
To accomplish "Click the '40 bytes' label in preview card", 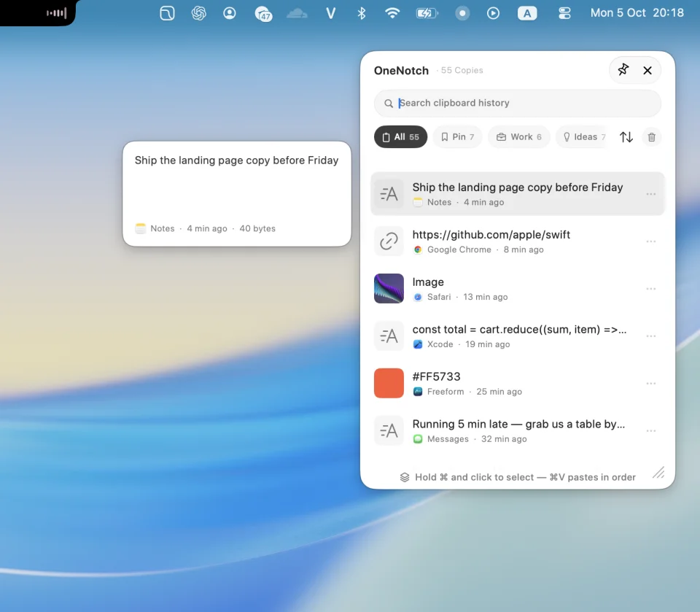I will point(257,228).
